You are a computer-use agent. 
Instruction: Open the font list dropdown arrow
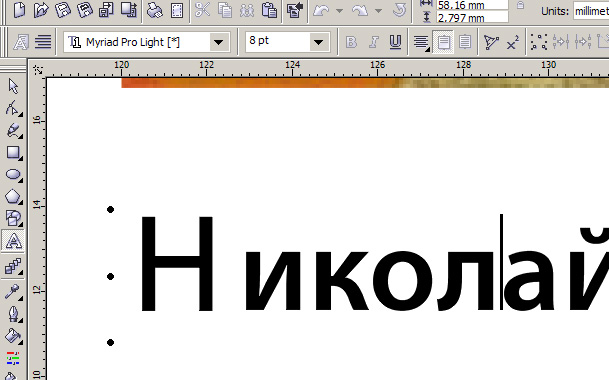point(219,42)
